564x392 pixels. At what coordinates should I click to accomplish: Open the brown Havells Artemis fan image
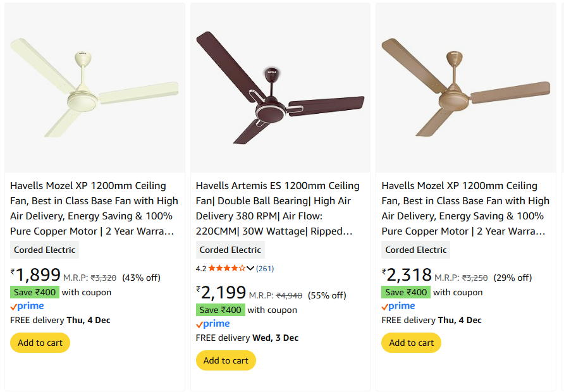(x=280, y=89)
